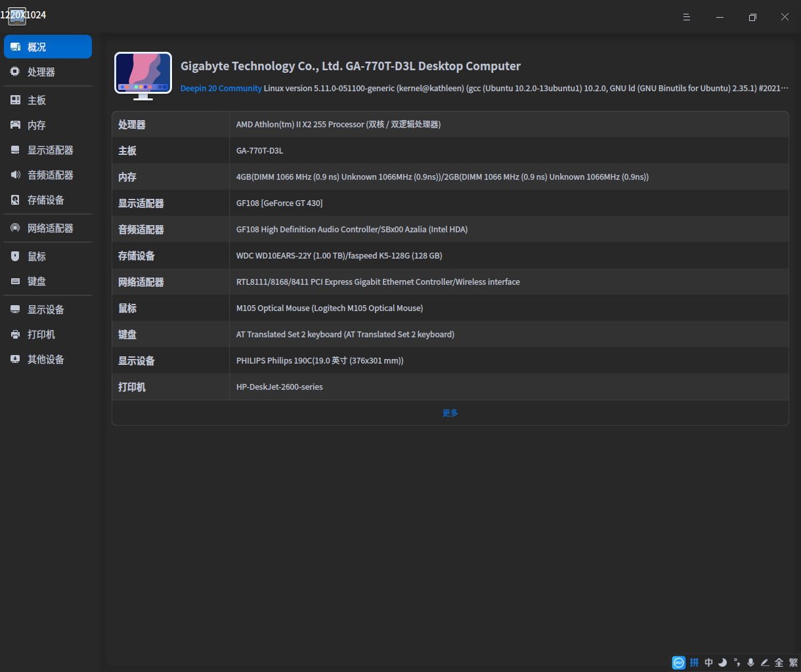Click the 存储设备 (Storage) sidebar icon
801x672 pixels.
[14, 199]
